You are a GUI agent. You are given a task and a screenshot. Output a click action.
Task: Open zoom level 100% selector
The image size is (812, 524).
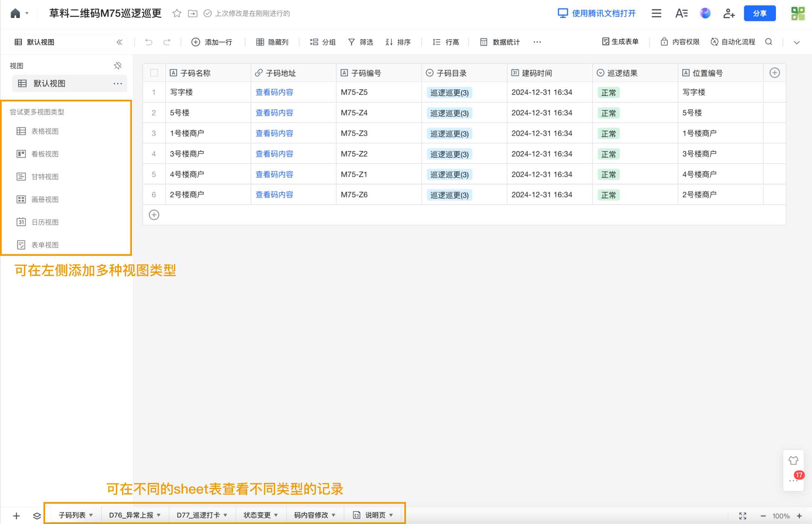pyautogui.click(x=781, y=516)
